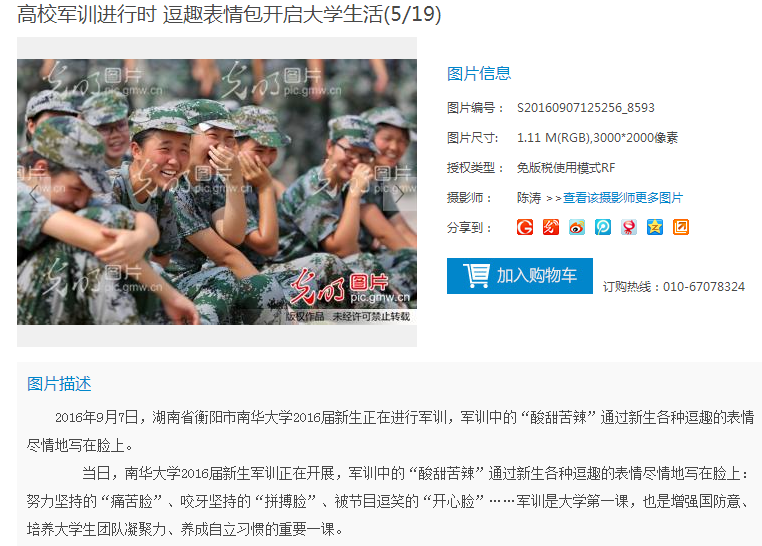Share via the blue circular P icon
The image size is (762, 546).
[x=603, y=227]
